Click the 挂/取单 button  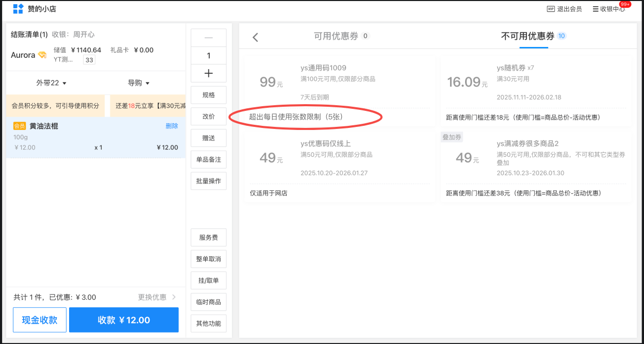pos(208,281)
